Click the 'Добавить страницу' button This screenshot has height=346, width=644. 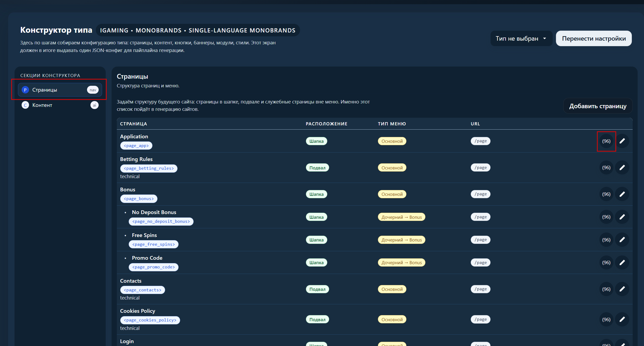click(x=598, y=106)
